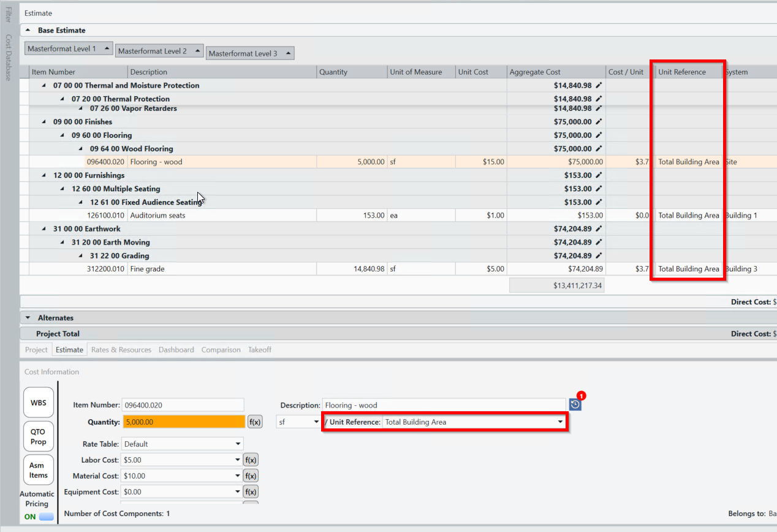Toggle the Automatic Pricing ON switch
Image resolution: width=777 pixels, height=532 pixels.
[46, 517]
